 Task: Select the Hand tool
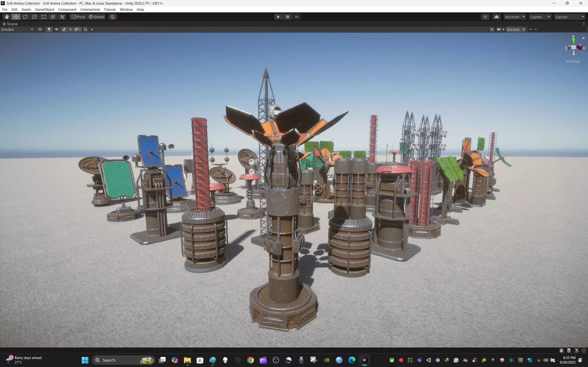coord(7,17)
